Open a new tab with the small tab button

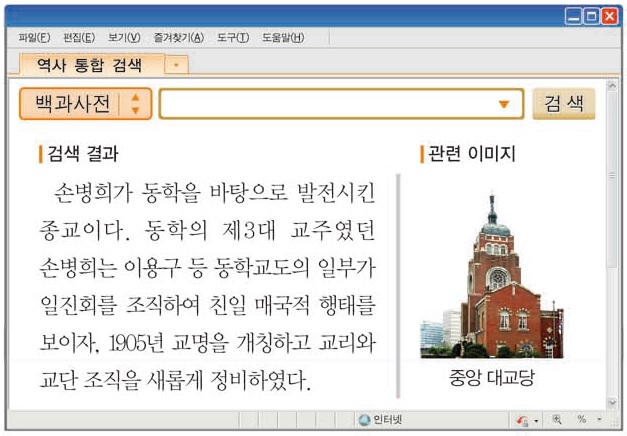[177, 65]
